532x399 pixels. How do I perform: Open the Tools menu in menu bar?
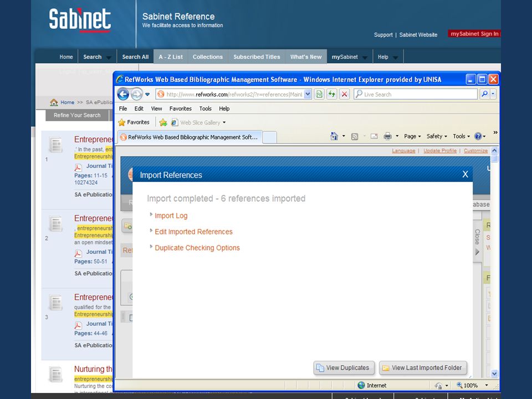tap(205, 109)
